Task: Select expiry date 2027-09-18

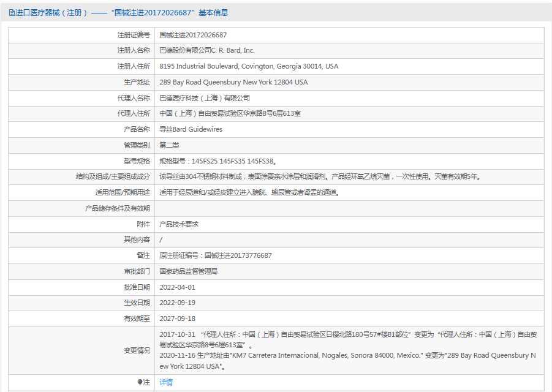Action: click(x=178, y=319)
